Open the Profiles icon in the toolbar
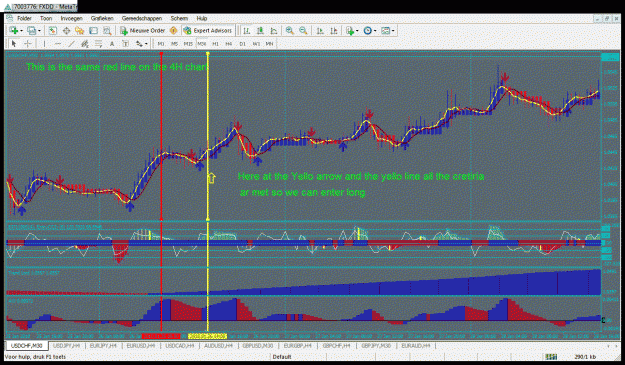625x365 pixels. click(x=31, y=31)
